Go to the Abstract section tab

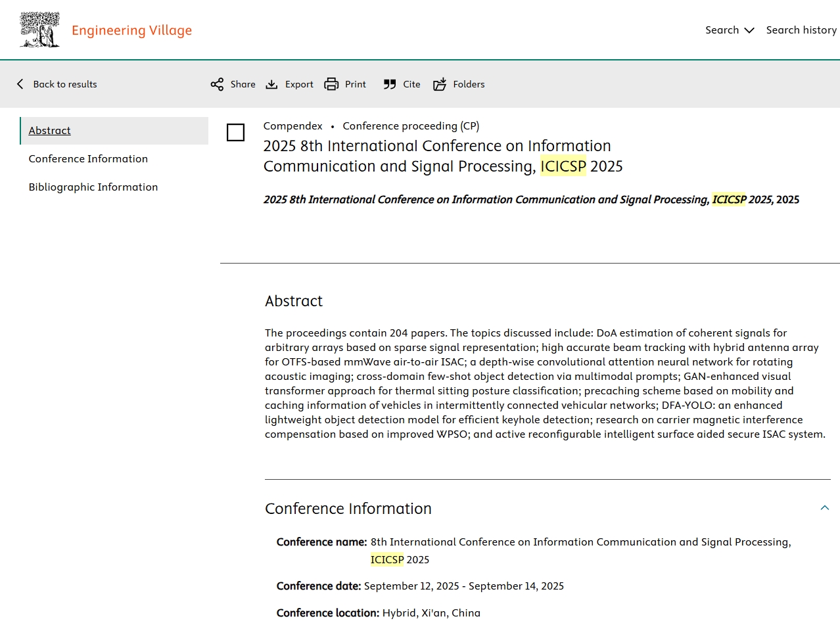[50, 131]
